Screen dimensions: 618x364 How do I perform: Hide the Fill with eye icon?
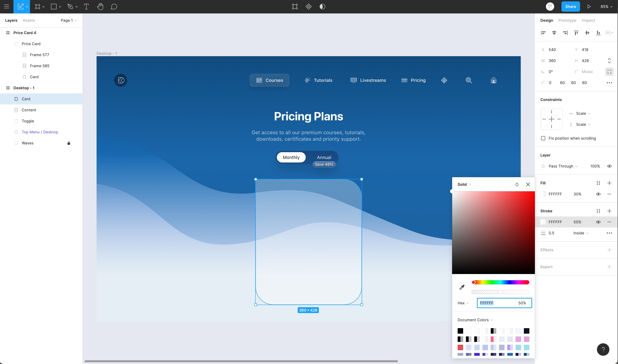(x=598, y=194)
